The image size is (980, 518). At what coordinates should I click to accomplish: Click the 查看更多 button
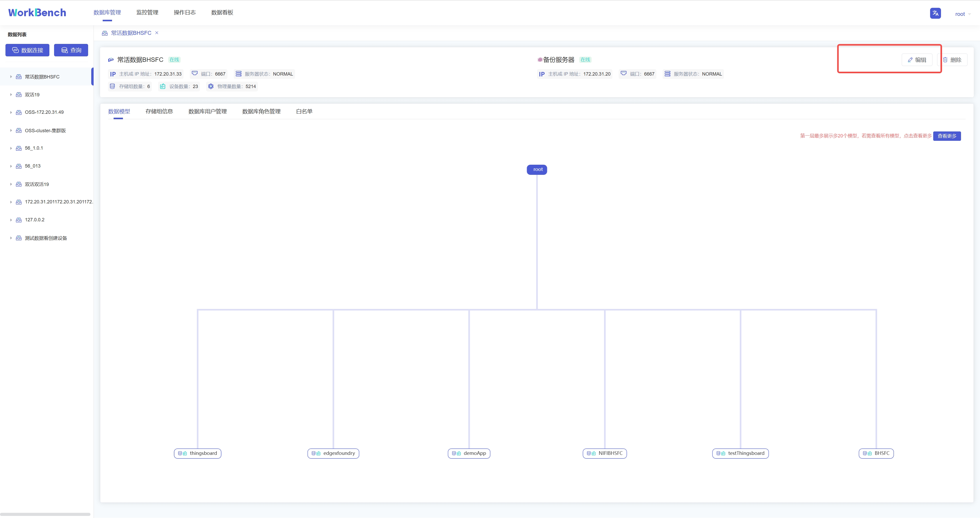tap(946, 136)
